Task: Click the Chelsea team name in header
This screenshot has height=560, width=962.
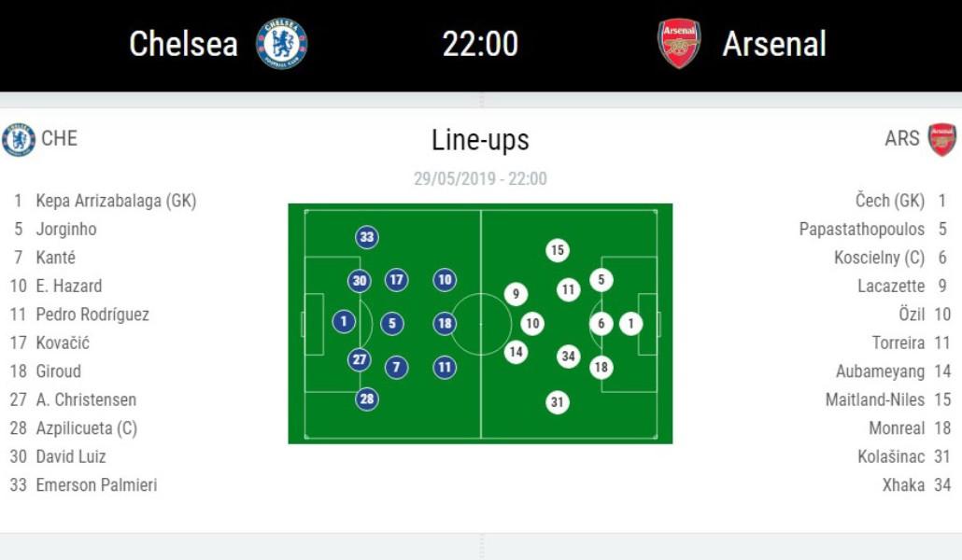Action: 184,44
